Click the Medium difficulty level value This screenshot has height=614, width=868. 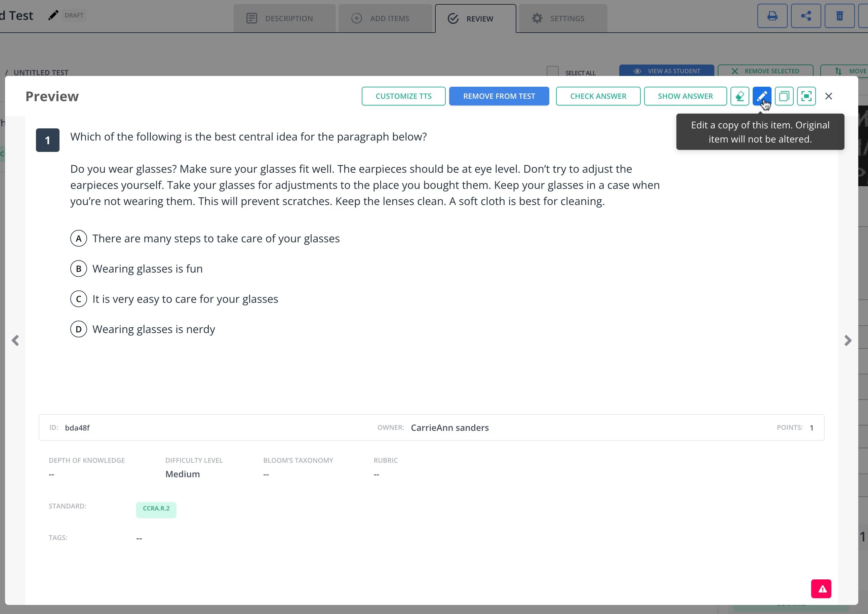(183, 474)
